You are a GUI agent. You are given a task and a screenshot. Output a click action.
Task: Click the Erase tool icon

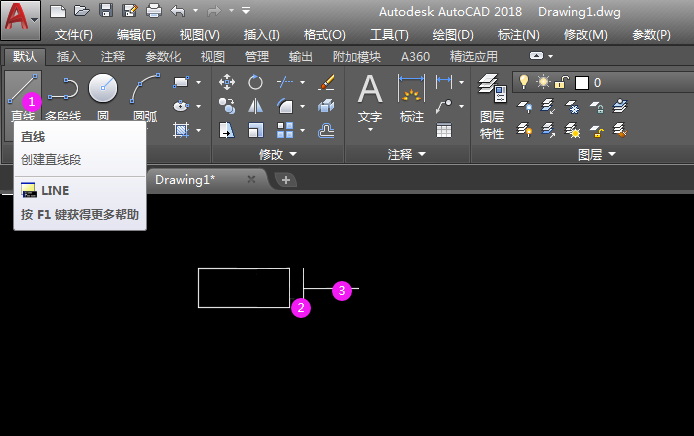326,82
